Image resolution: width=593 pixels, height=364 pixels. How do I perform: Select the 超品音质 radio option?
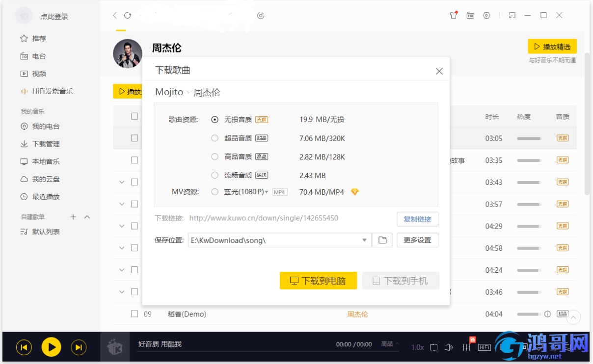[215, 138]
